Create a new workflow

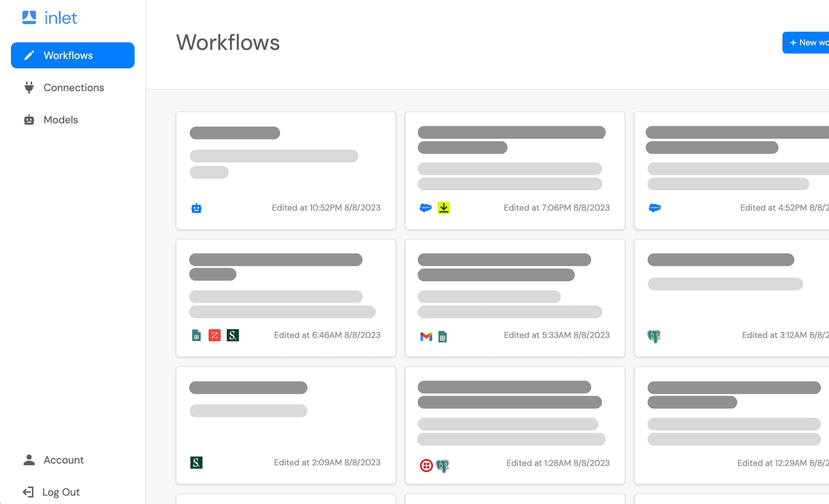(x=807, y=43)
